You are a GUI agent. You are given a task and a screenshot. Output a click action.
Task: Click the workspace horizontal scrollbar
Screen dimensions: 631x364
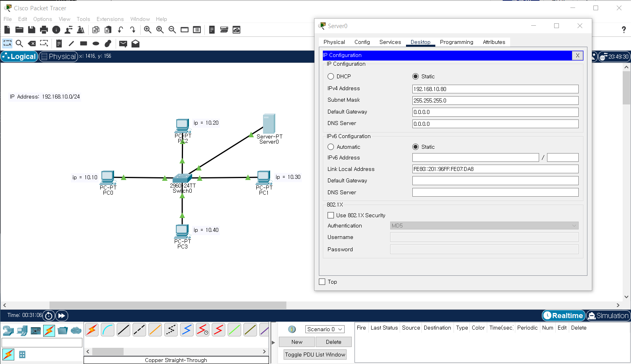coord(168,305)
